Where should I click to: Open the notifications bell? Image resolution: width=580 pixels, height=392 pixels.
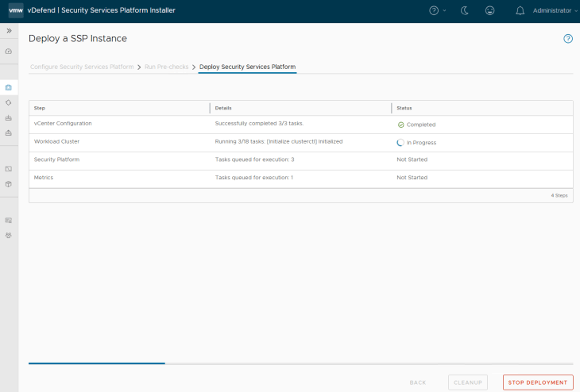(520, 10)
